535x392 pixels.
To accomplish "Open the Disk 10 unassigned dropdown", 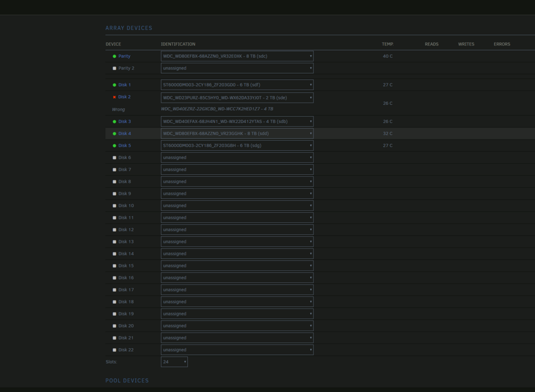I will [237, 206].
